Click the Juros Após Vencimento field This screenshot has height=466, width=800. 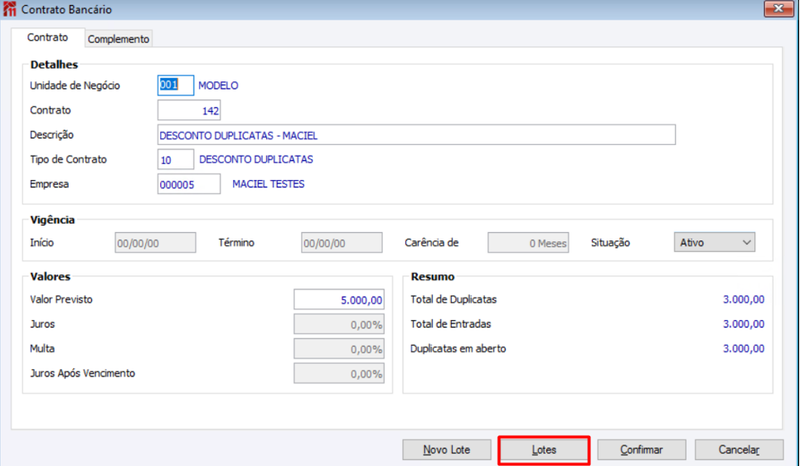[339, 373]
